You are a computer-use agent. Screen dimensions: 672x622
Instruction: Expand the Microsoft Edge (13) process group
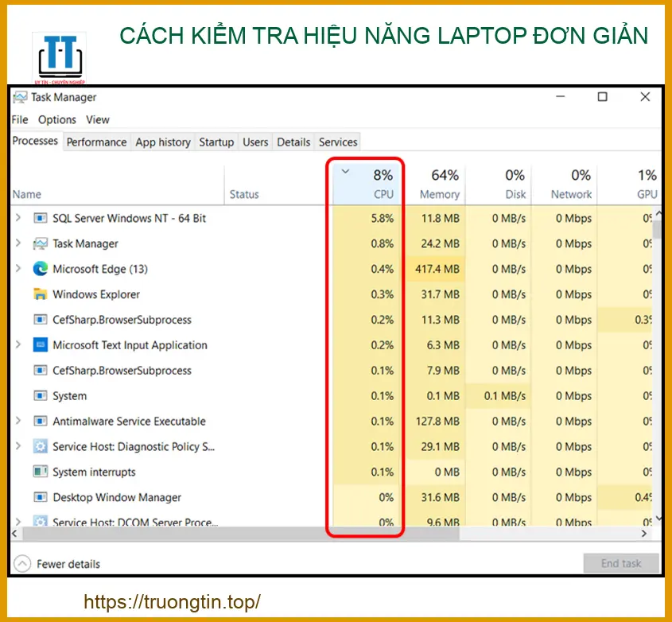tap(18, 269)
